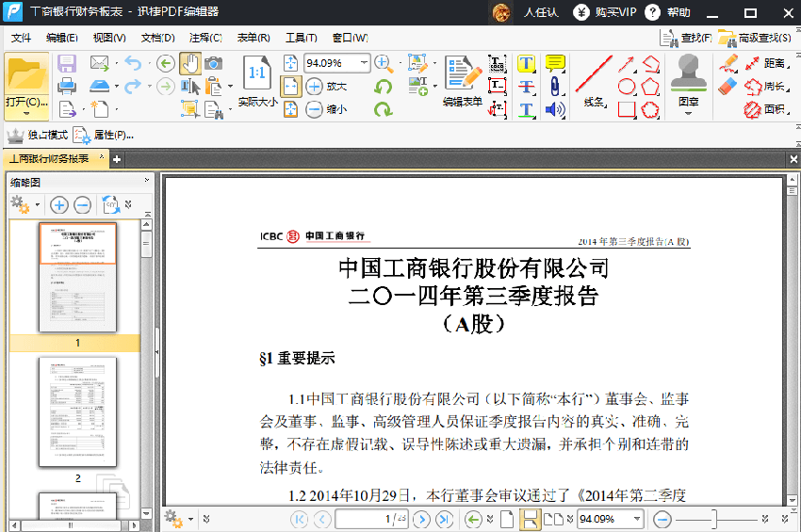Open the bottom zoom percentage dropdown

(637, 519)
